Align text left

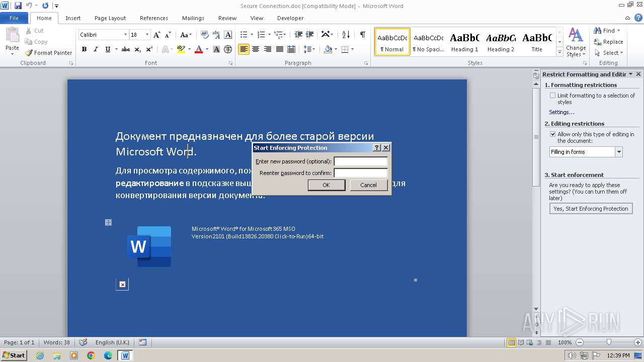244,49
